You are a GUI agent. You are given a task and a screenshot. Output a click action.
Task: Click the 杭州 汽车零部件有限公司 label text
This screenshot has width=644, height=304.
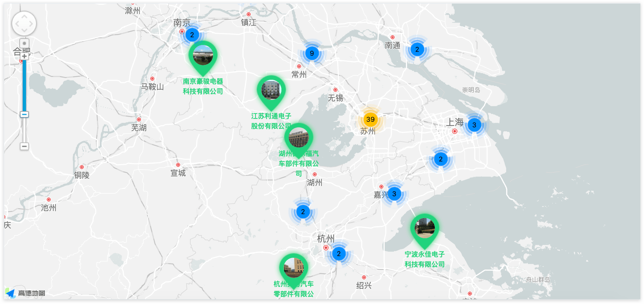click(293, 289)
